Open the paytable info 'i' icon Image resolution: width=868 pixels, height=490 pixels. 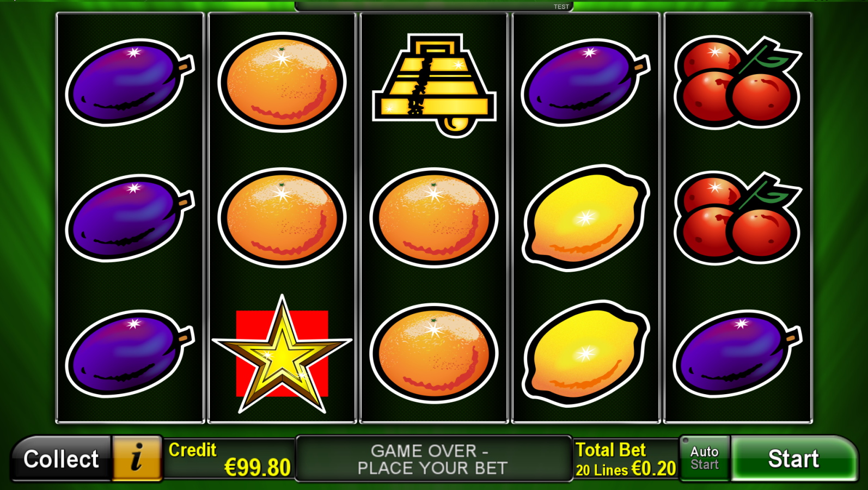coord(137,458)
